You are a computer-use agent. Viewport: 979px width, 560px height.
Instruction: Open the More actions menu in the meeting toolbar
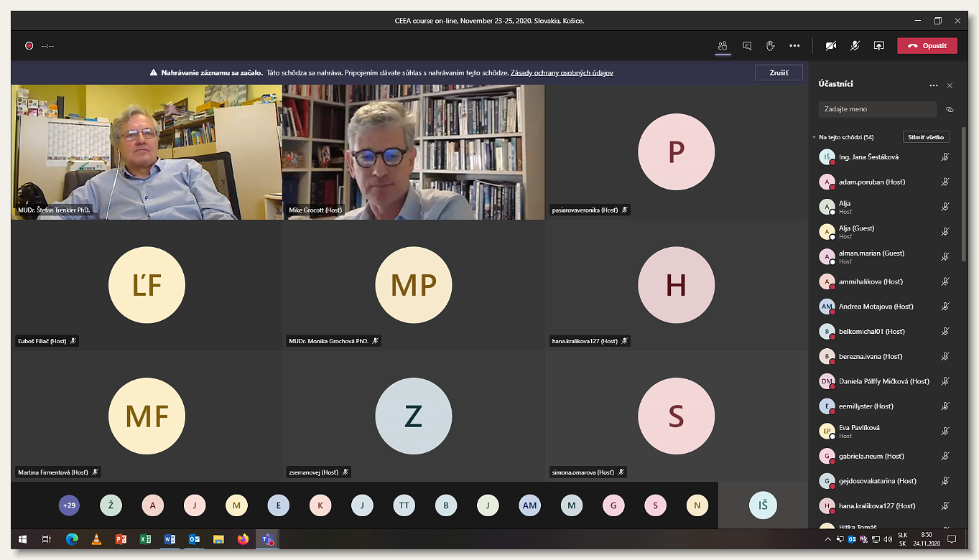tap(794, 46)
